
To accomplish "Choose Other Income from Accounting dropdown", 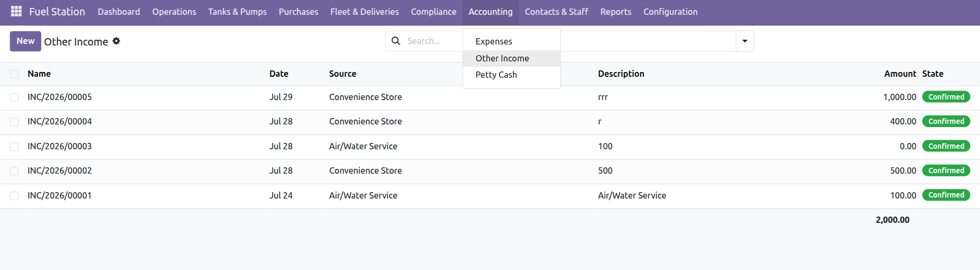I will tap(512, 58).
